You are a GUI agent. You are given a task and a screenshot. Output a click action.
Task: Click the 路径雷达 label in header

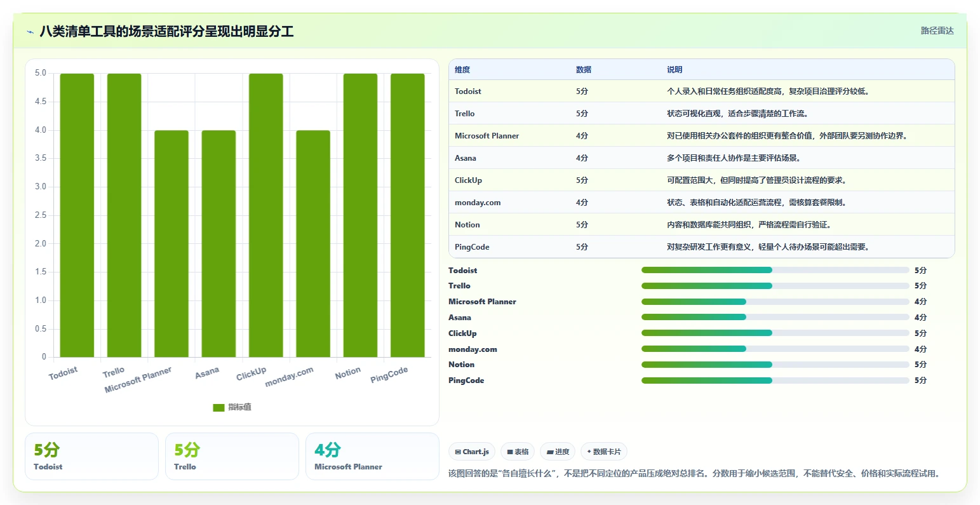click(x=937, y=30)
